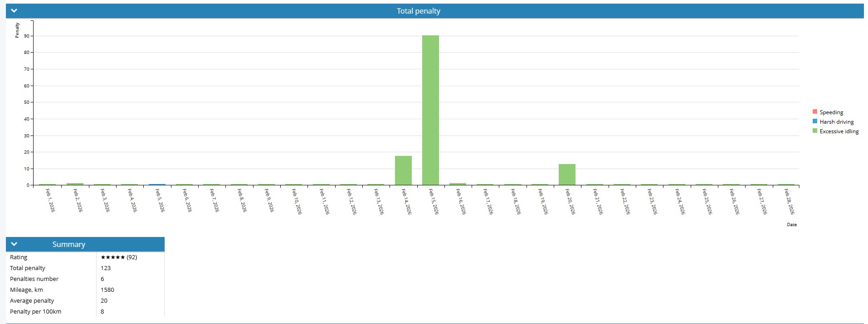Image resolution: width=868 pixels, height=324 pixels.
Task: Click the Summary header title
Action: (68, 244)
